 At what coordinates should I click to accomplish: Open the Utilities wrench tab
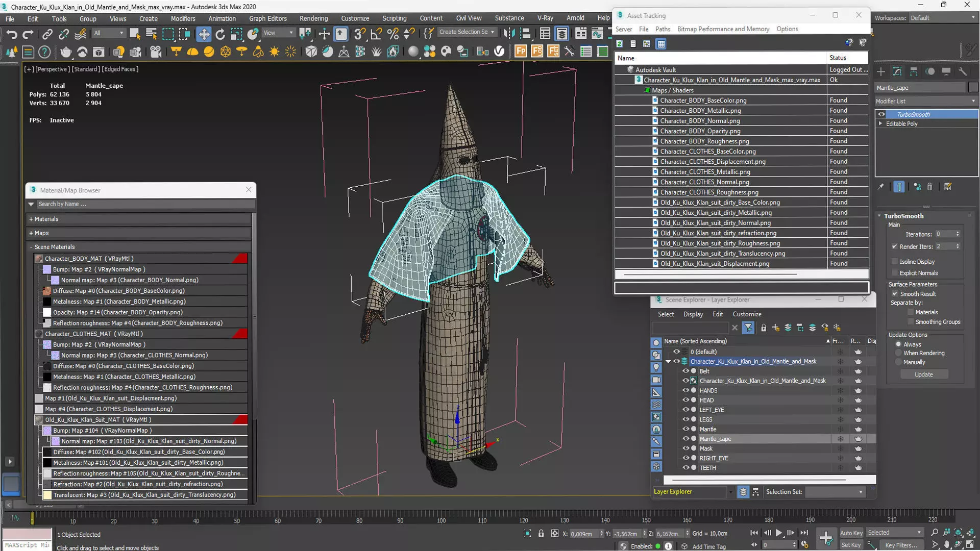[962, 71]
